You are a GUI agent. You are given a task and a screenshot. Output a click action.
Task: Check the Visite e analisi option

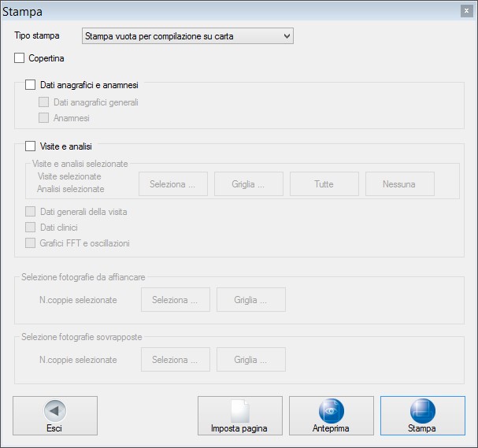click(31, 146)
